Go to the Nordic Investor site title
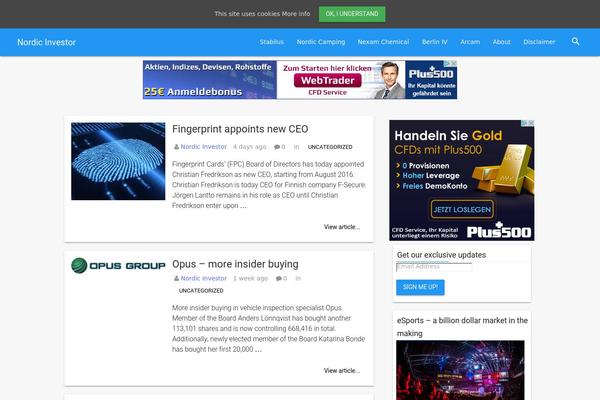The image size is (600, 400). point(46,42)
